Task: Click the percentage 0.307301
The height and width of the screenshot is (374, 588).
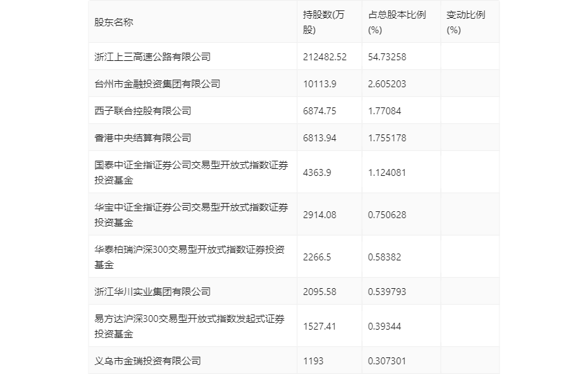Action: (x=387, y=361)
